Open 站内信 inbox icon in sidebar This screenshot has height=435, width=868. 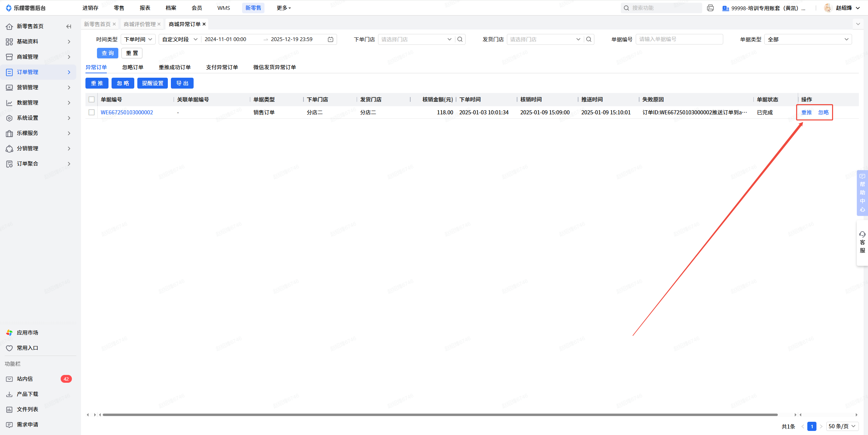point(9,379)
